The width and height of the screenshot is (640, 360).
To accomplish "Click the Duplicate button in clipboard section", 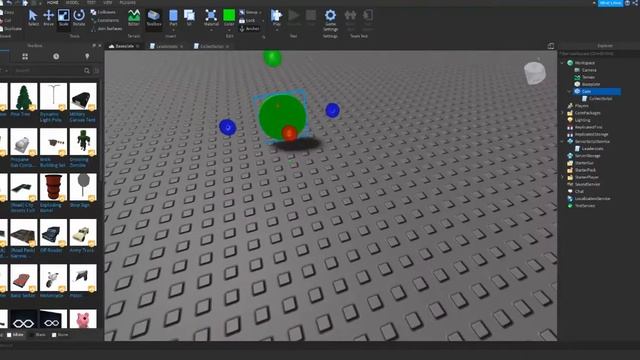I will tap(11, 29).
